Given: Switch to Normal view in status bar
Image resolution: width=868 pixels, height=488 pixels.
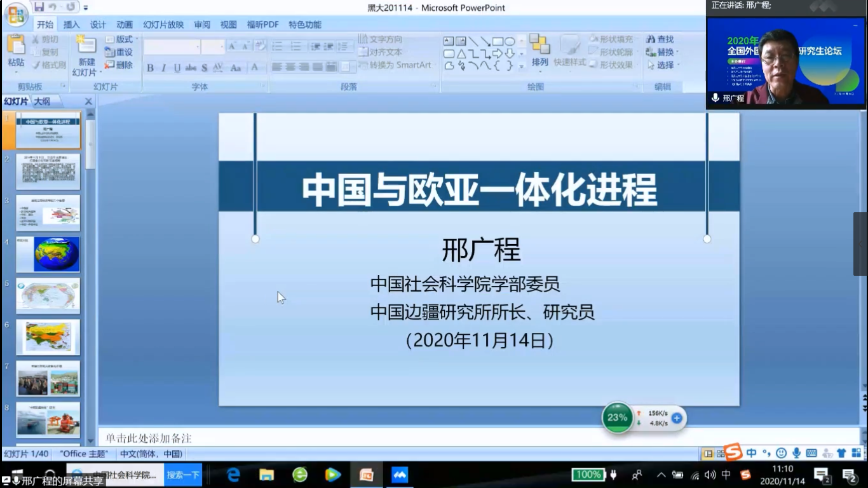Looking at the screenshot, I should click(x=708, y=454).
